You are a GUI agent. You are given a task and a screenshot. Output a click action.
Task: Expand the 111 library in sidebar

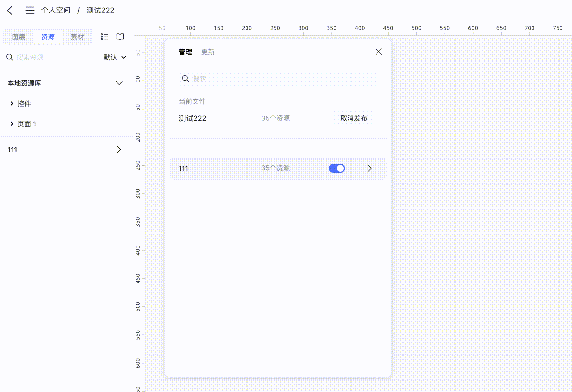pos(119,150)
